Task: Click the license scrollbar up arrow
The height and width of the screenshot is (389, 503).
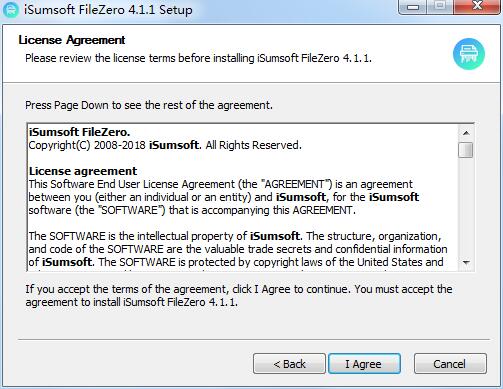Action: 466,133
